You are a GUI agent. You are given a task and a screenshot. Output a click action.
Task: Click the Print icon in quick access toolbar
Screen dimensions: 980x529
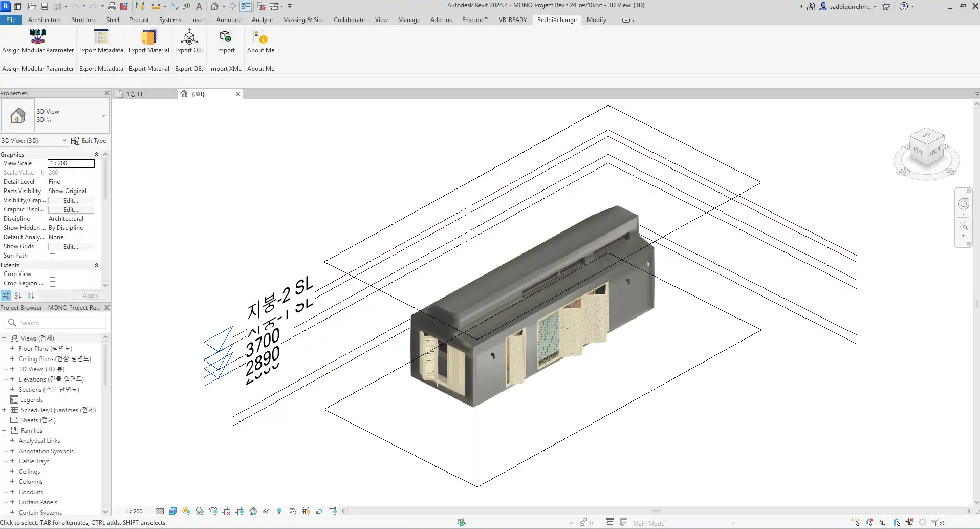[x=112, y=6]
